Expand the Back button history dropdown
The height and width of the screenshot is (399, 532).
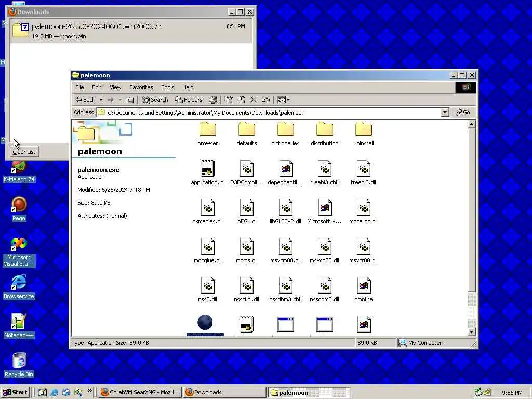(101, 100)
